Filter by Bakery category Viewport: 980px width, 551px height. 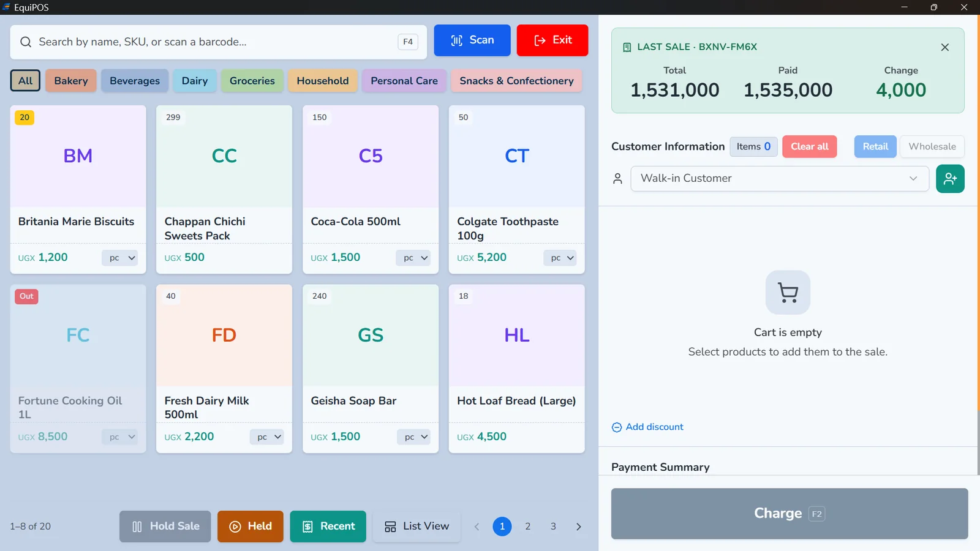(x=71, y=81)
